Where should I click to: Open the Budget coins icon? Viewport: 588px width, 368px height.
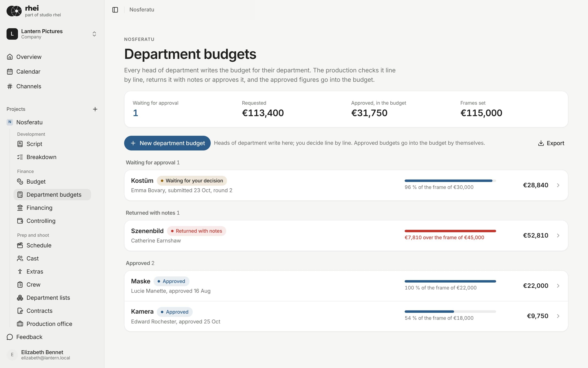20,182
